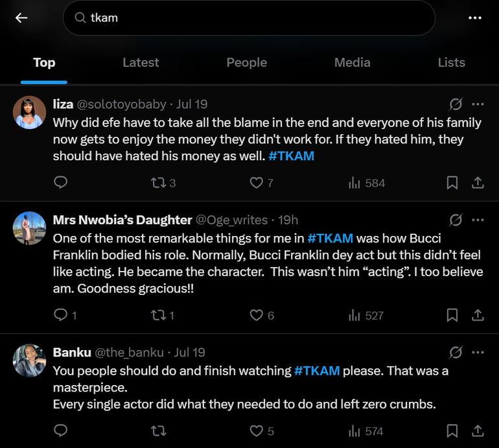Open liza's profile avatar
499x448 pixels.
29,113
